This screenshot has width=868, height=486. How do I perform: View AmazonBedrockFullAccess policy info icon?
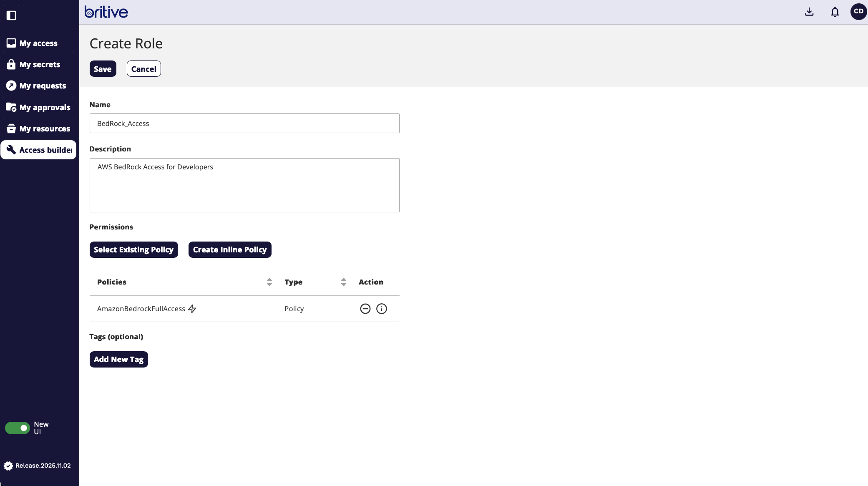pyautogui.click(x=381, y=309)
